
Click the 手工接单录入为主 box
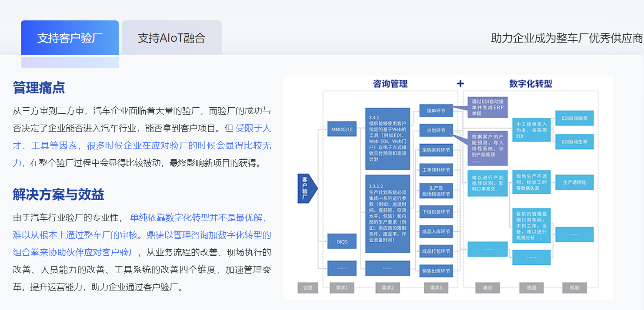coord(531,129)
